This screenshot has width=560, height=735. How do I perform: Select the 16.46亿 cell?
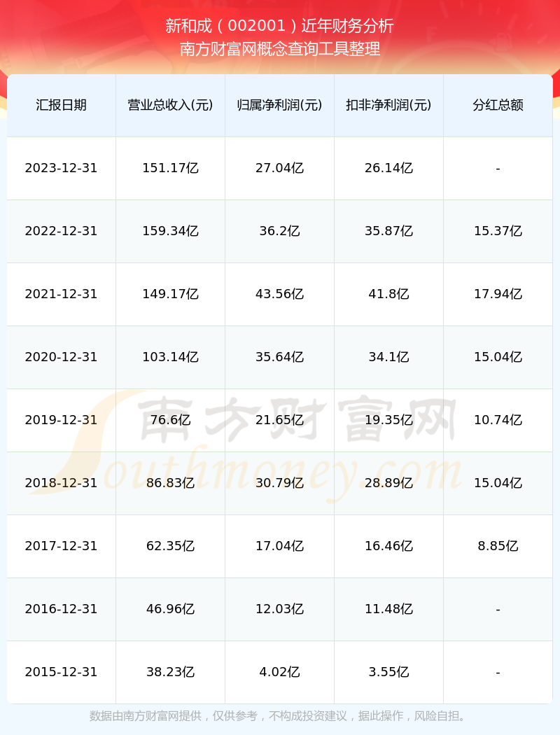point(389,546)
